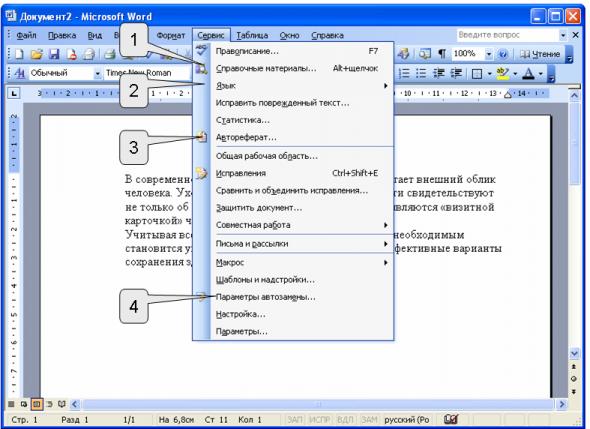Image resolution: width=590 pixels, height=429 pixels.
Task: Toggle paragraph marks display (¶)
Action: click(x=442, y=54)
